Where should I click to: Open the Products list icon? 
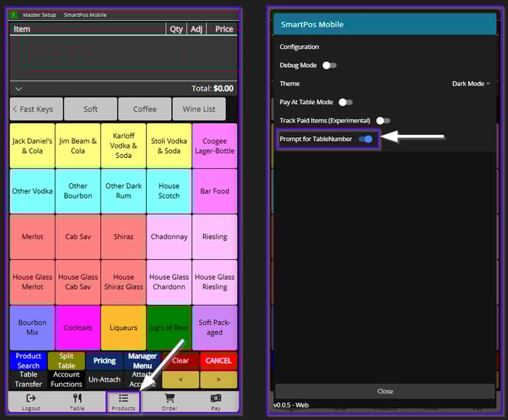coord(123,398)
